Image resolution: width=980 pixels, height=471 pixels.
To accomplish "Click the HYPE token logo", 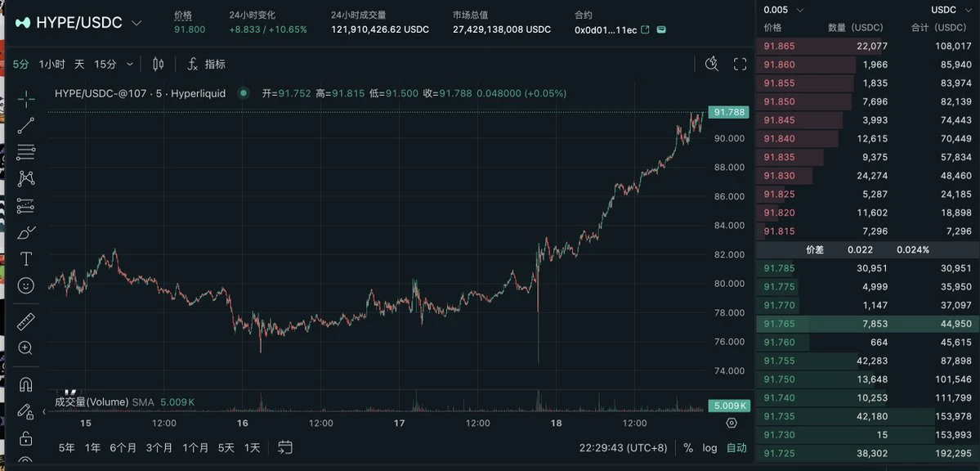I will pyautogui.click(x=23, y=23).
